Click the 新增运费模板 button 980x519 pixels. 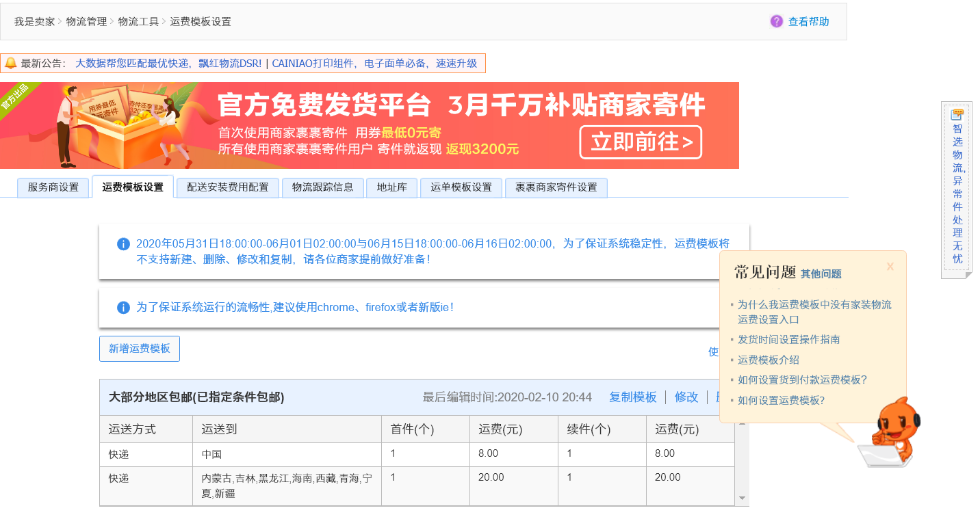tap(139, 349)
